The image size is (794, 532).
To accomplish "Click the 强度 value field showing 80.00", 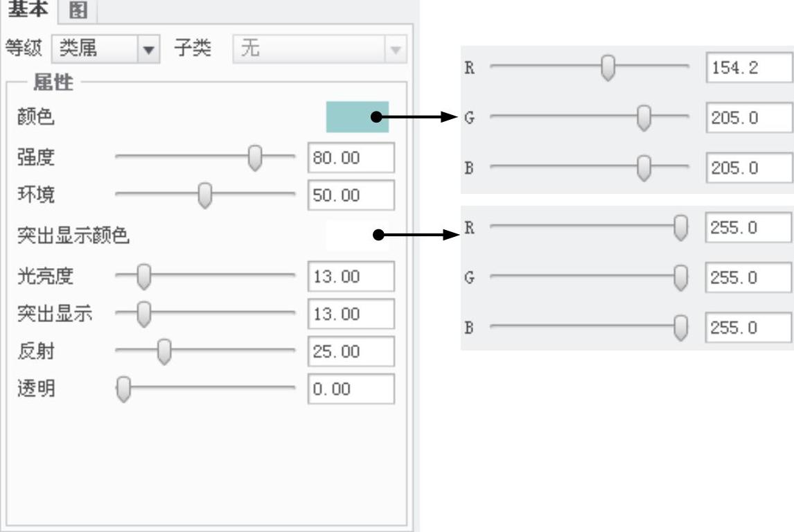I will pyautogui.click(x=351, y=158).
